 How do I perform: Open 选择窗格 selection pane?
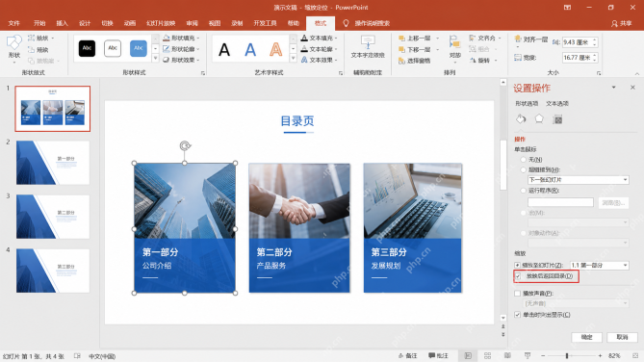(x=414, y=61)
